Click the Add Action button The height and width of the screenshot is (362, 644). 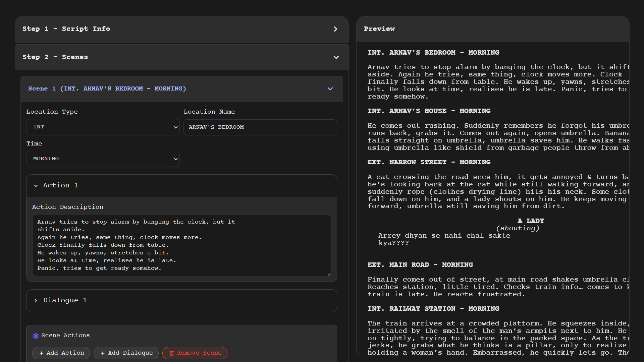pyautogui.click(x=61, y=353)
